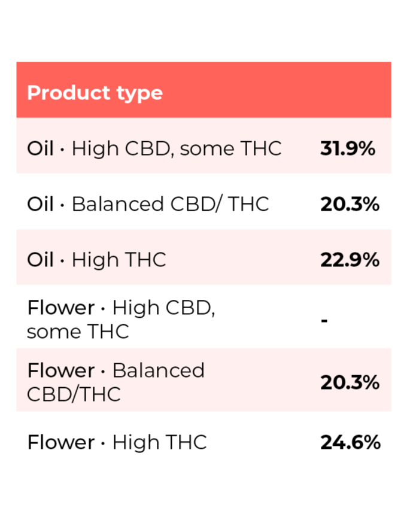Select Oil Balanced CBD/ THC row label
This screenshot has width=410, height=532.
148,204
